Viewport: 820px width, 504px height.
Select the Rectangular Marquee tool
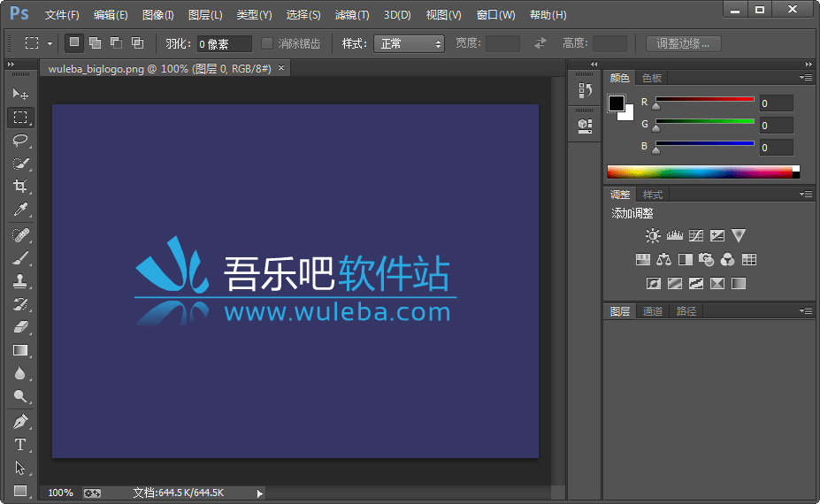click(20, 117)
